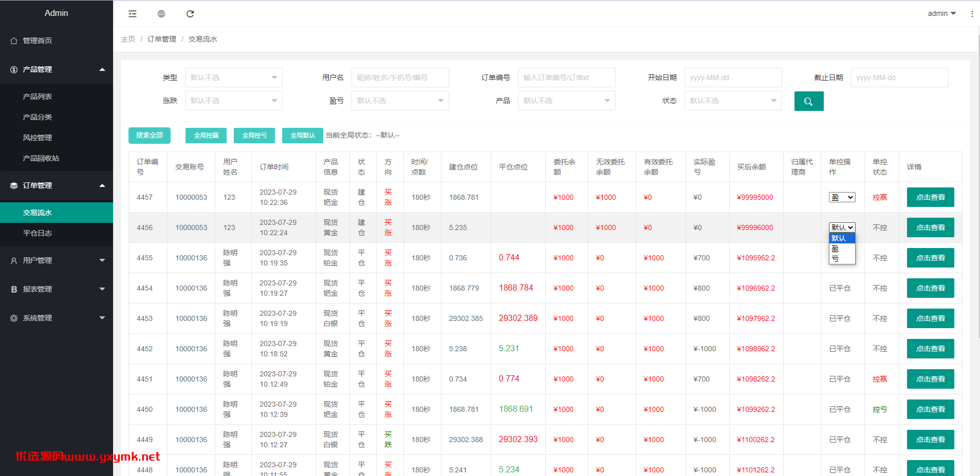The height and width of the screenshot is (476, 980).
Task: Open the 盈亏 filter dropdown
Action: [x=400, y=101]
